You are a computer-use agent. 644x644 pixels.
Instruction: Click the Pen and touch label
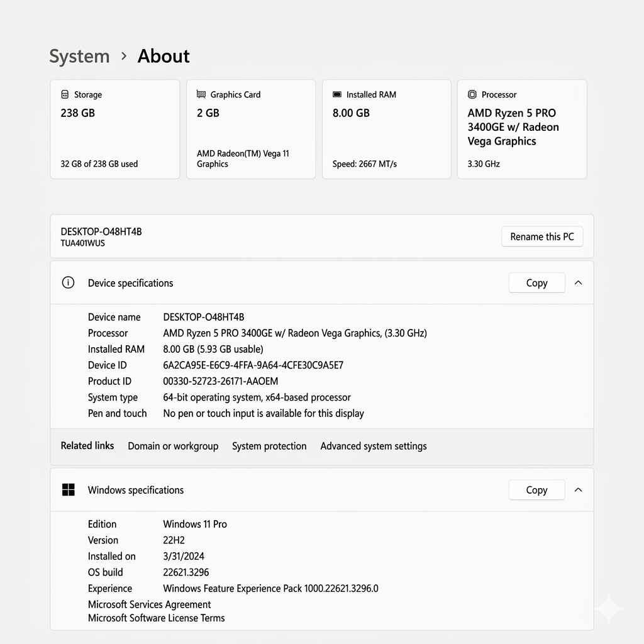[117, 413]
